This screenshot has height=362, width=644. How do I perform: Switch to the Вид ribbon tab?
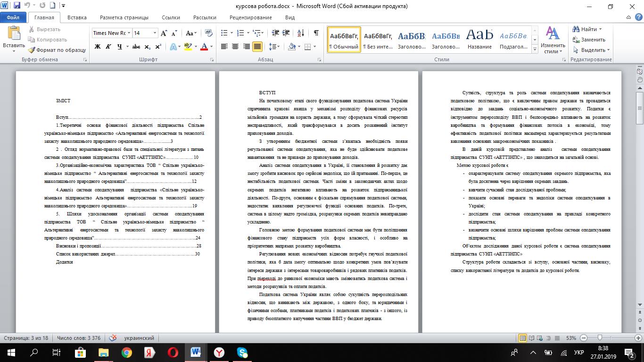pos(290,17)
